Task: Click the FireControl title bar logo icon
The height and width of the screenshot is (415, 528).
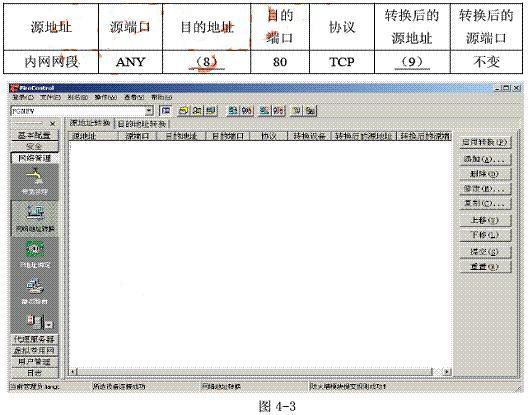Action: (x=14, y=88)
